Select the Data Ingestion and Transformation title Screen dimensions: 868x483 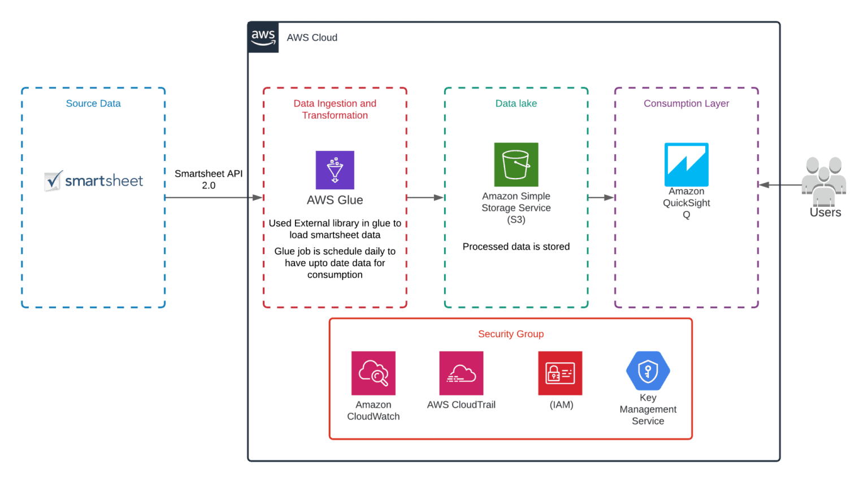click(335, 109)
